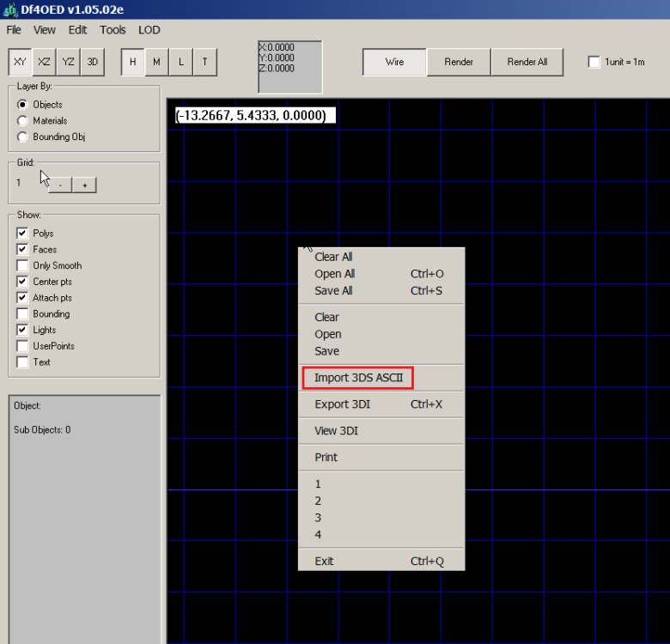Choose the Materials layer radio option
This screenshot has height=644, width=670.
[22, 121]
